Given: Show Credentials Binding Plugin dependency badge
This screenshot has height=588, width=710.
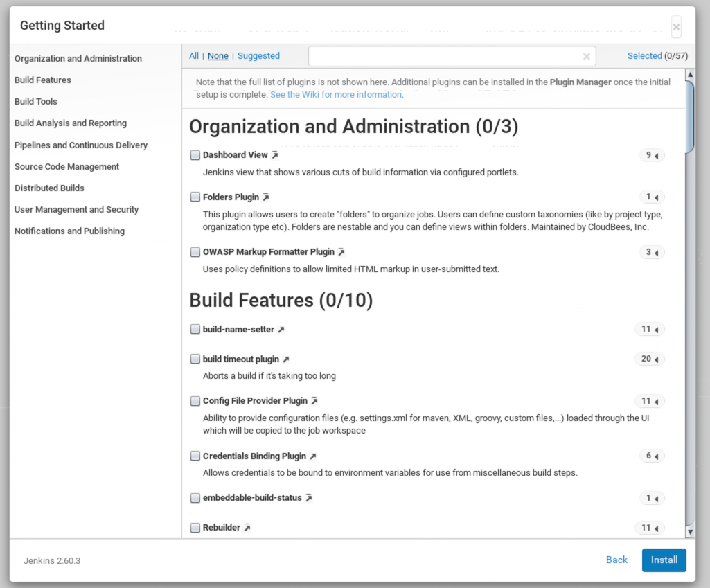Looking at the screenshot, I should [x=652, y=456].
